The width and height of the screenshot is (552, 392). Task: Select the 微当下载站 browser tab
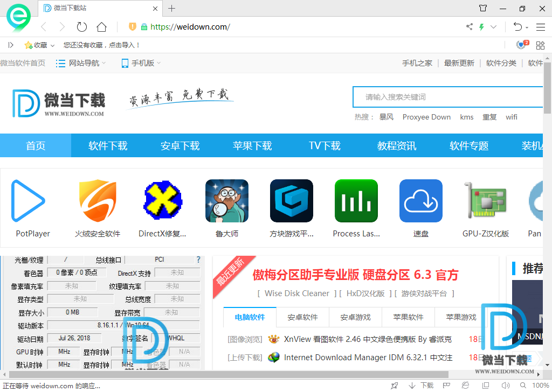pyautogui.click(x=100, y=8)
